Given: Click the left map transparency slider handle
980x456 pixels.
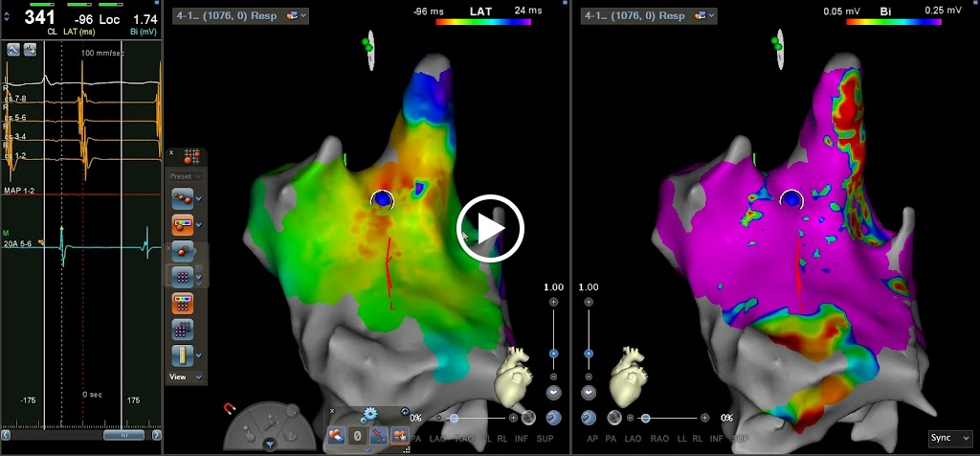Looking at the screenshot, I should (x=455, y=418).
